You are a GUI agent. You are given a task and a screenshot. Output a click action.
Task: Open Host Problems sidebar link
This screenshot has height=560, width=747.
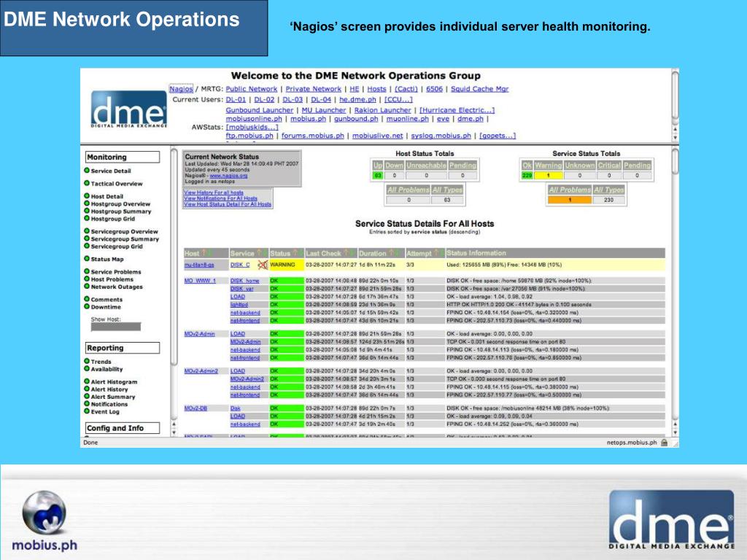[112, 279]
